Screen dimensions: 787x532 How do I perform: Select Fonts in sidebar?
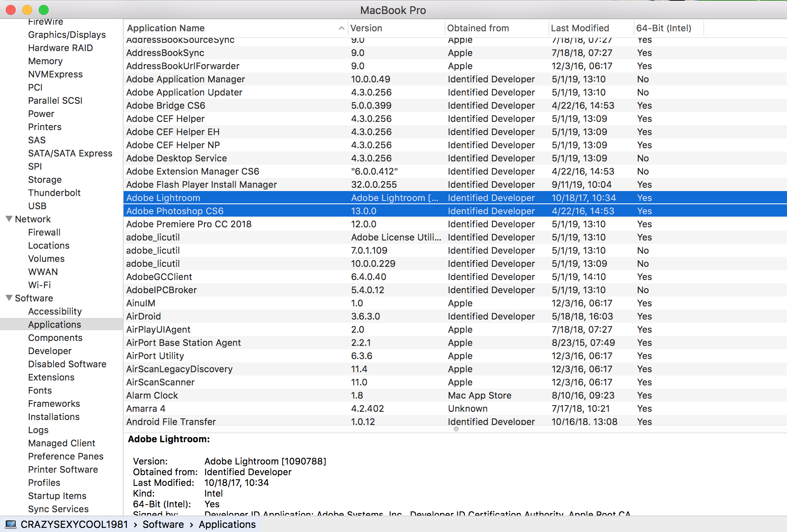(40, 390)
